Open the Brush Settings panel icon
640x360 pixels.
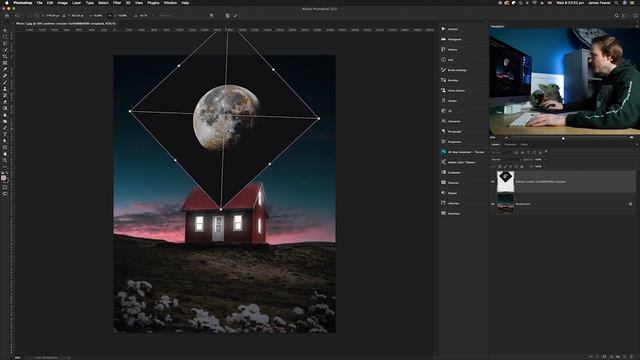[444, 70]
